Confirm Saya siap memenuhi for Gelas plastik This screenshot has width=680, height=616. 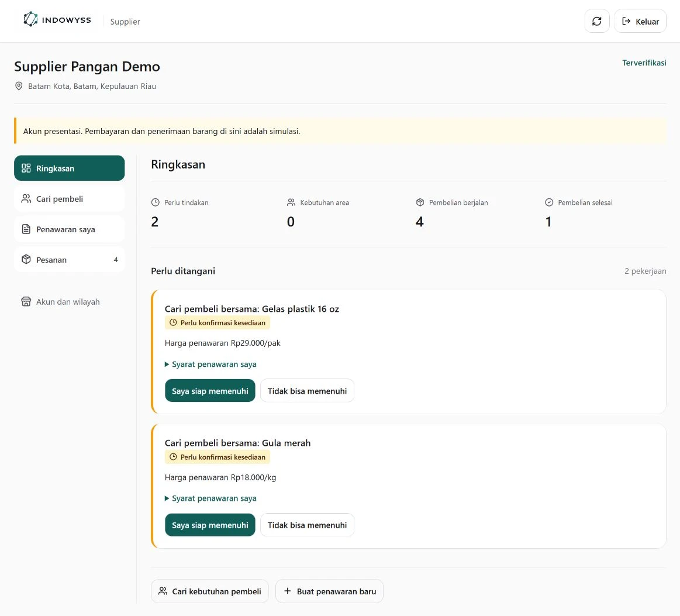click(x=210, y=391)
